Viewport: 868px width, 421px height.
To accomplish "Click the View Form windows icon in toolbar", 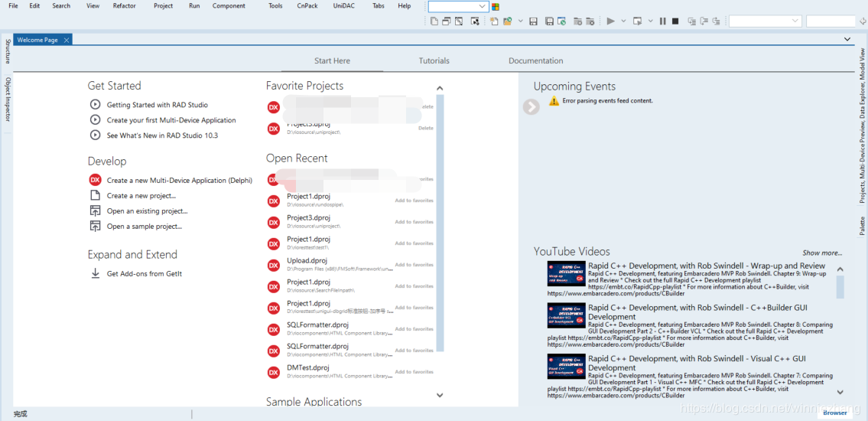I will pyautogui.click(x=446, y=21).
